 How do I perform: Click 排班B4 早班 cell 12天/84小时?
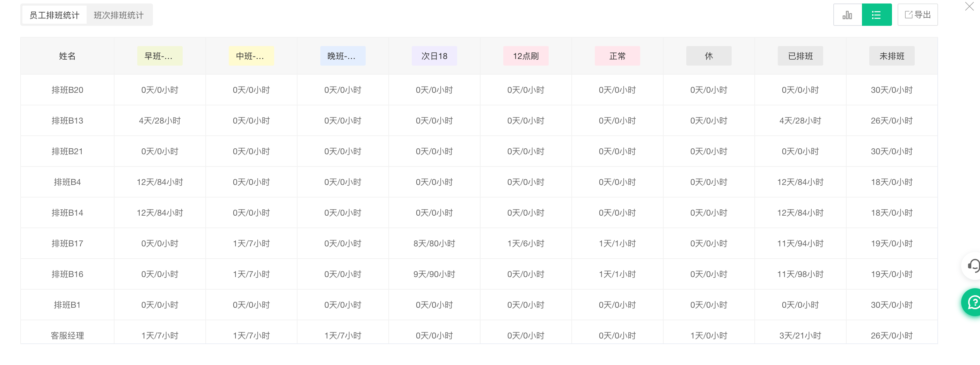(160, 182)
